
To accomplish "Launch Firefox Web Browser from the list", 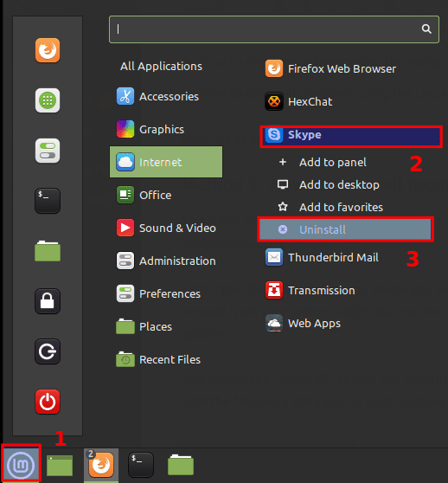I will (330, 68).
